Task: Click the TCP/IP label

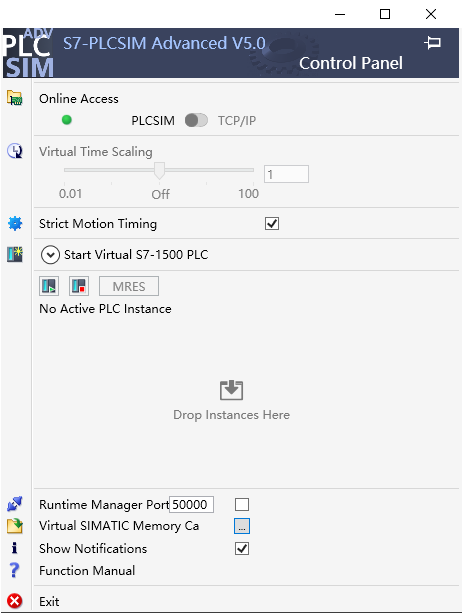Action: [237, 121]
